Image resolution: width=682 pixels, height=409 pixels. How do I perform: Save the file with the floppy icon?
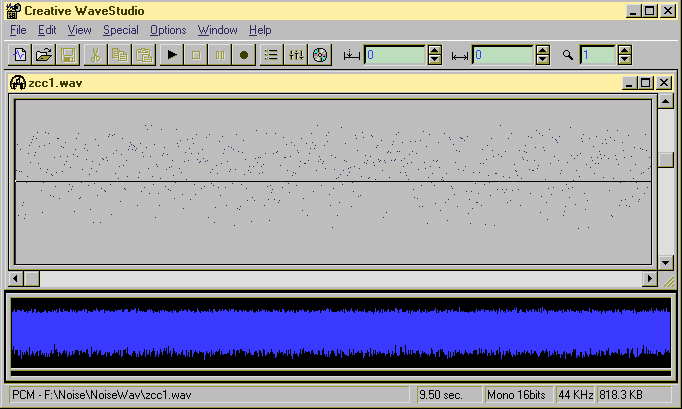[x=68, y=55]
